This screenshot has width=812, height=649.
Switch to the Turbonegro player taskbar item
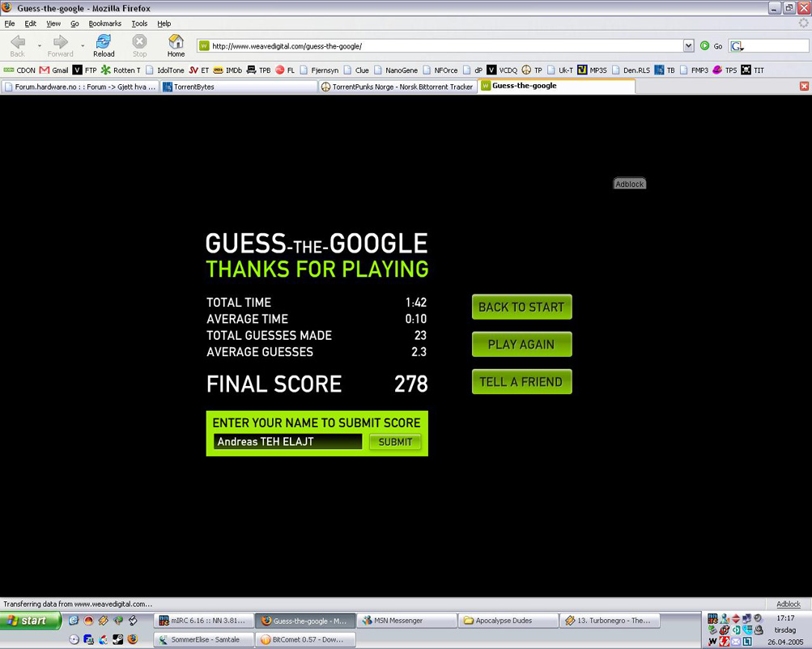tap(610, 620)
